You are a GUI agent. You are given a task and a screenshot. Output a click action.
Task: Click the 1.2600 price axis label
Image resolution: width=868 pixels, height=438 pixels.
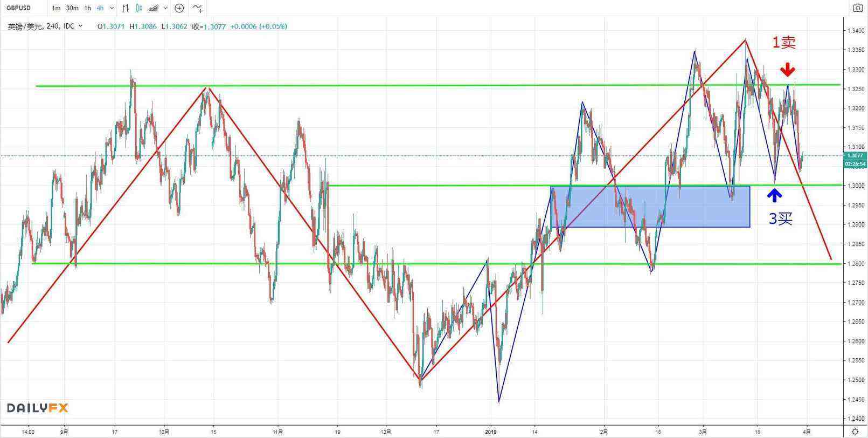tap(855, 341)
